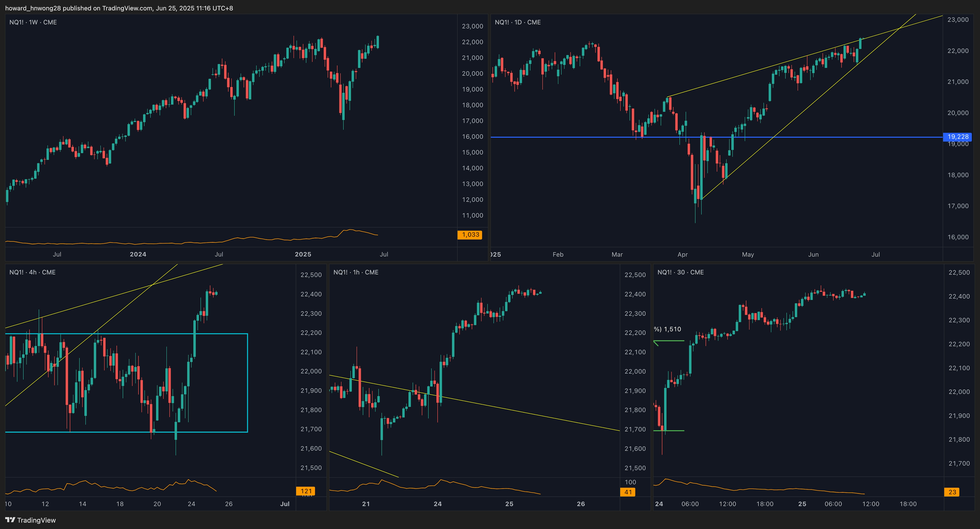Click date 25 on 30-minute chart time axis
Screen dimensions: 980x529
tap(802, 504)
